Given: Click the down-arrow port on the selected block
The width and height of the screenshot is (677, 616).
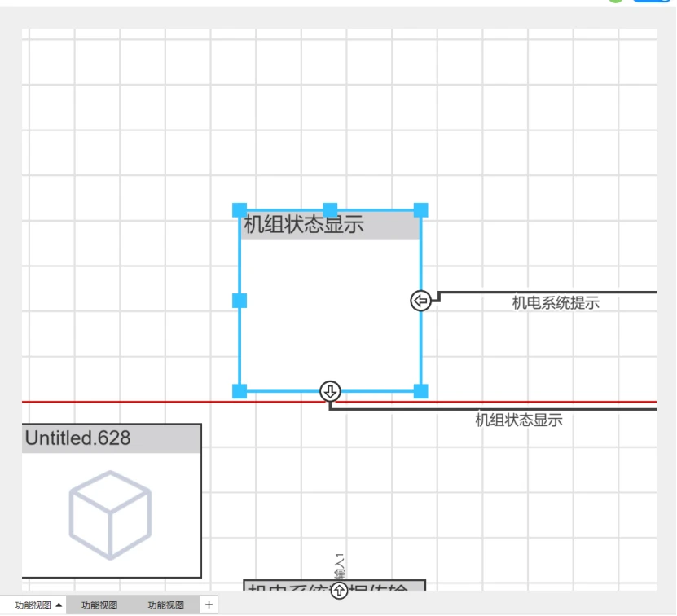Looking at the screenshot, I should (330, 391).
